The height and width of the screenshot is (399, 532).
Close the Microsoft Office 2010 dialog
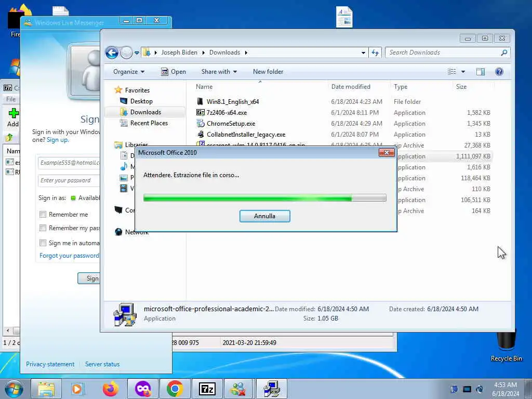(387, 153)
